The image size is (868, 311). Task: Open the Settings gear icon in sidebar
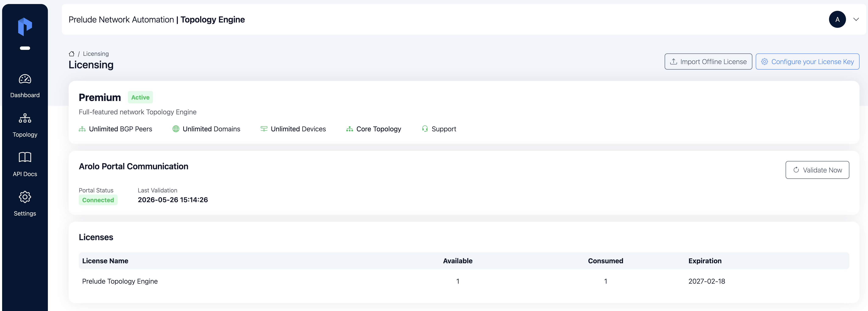pos(25,197)
